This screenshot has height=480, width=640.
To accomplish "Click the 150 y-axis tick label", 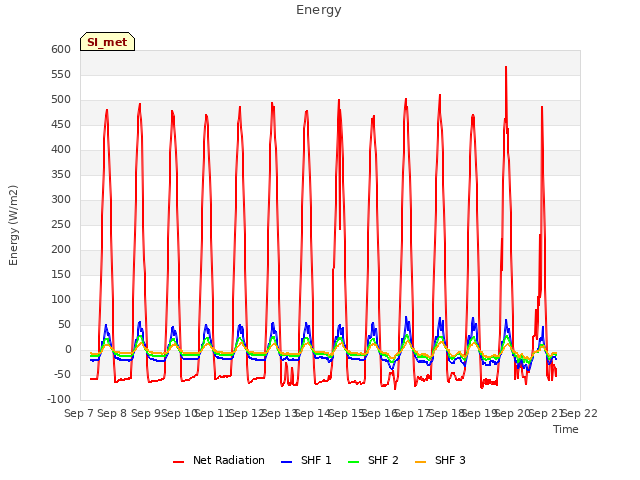I will click(x=61, y=274).
